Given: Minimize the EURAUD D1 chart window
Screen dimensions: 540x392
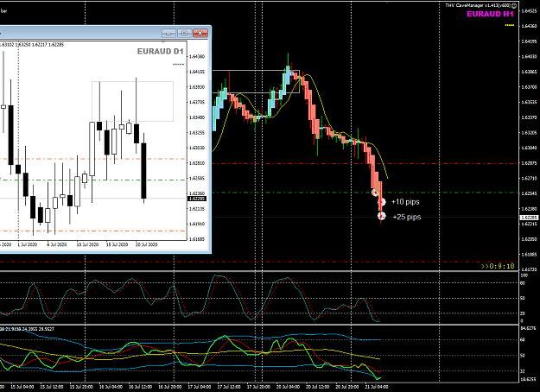Looking at the screenshot, I should 168,33.
